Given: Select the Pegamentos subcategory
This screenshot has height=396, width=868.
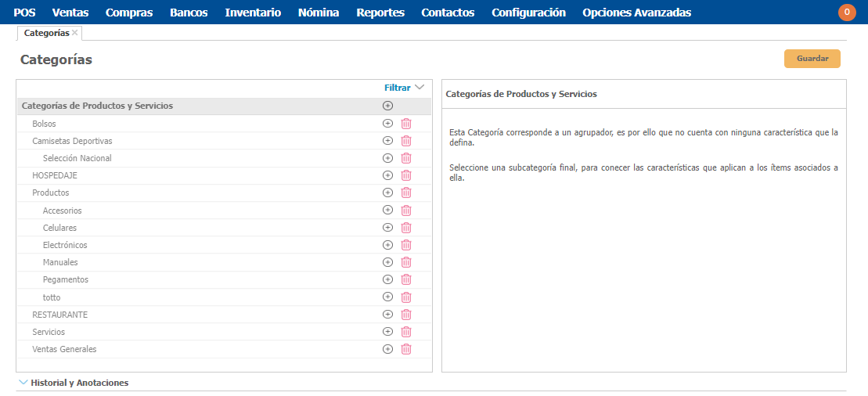Looking at the screenshot, I should pyautogui.click(x=66, y=279).
